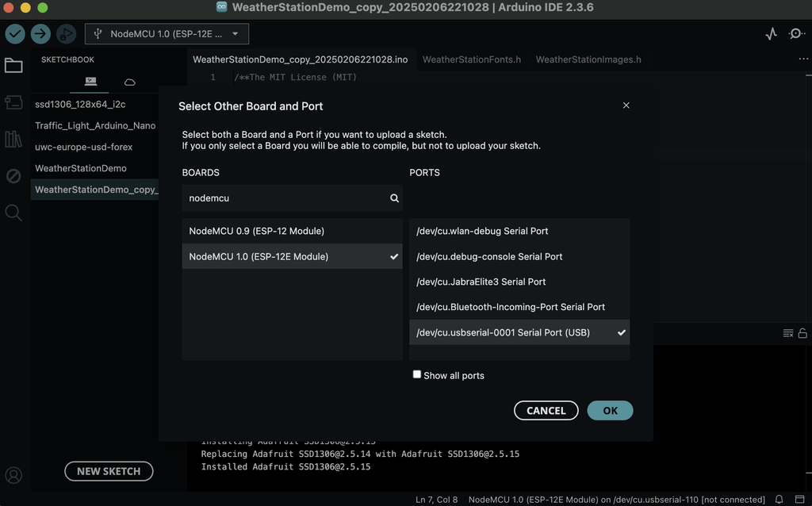Image resolution: width=812 pixels, height=506 pixels.
Task: Open the Serial Plotter
Action: [x=771, y=34]
